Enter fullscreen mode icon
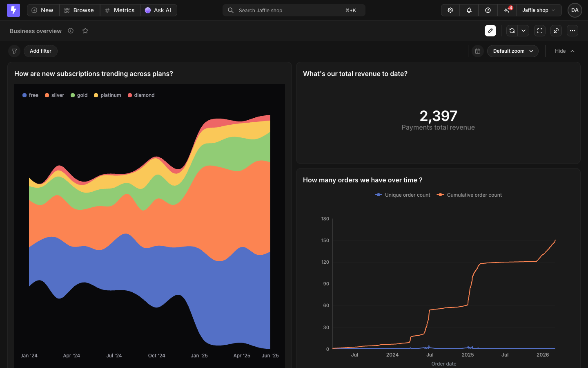The image size is (588, 368). tap(540, 31)
